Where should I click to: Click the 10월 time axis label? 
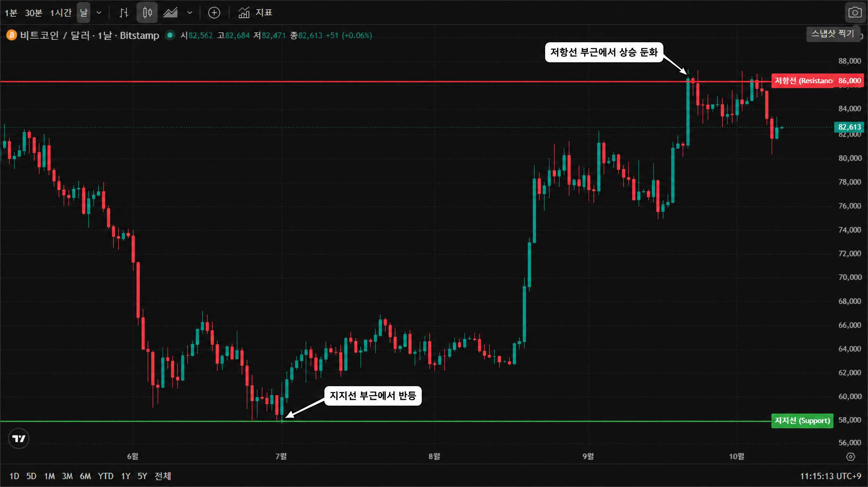[737, 456]
